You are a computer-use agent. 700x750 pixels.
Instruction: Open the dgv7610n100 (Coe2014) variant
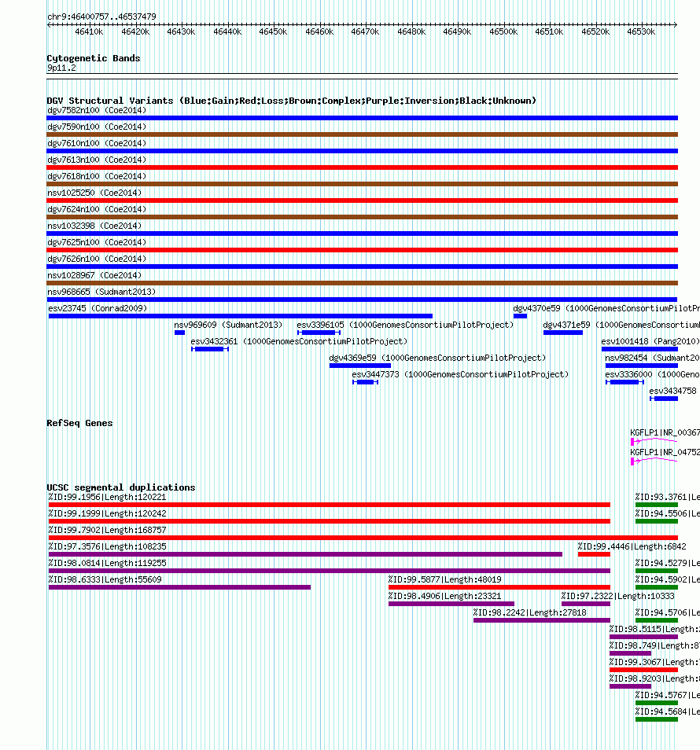[97, 144]
